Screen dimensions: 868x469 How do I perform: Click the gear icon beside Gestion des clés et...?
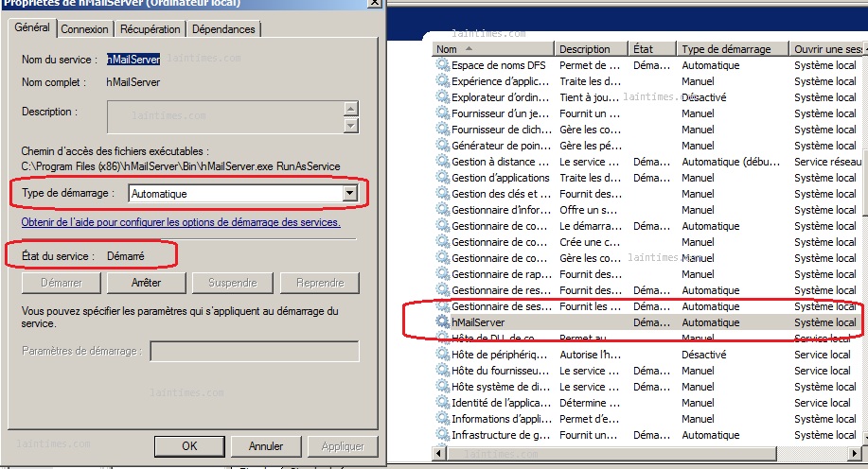pos(442,193)
